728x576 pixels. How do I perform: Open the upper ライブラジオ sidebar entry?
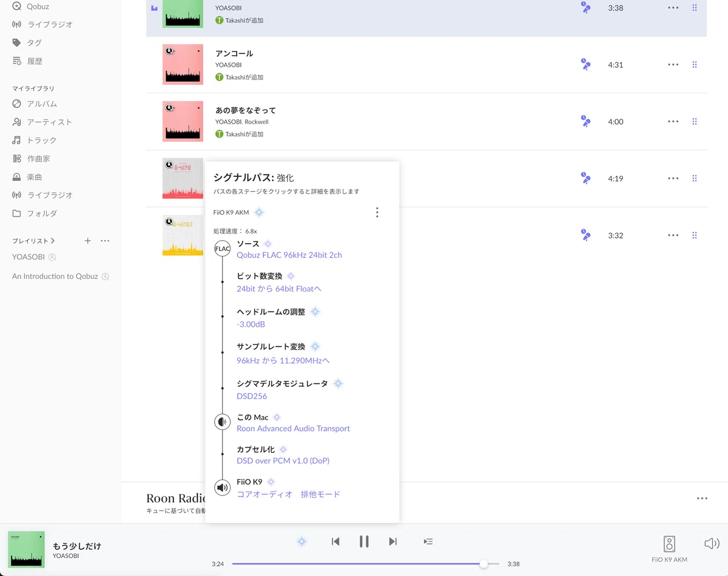pos(42,24)
